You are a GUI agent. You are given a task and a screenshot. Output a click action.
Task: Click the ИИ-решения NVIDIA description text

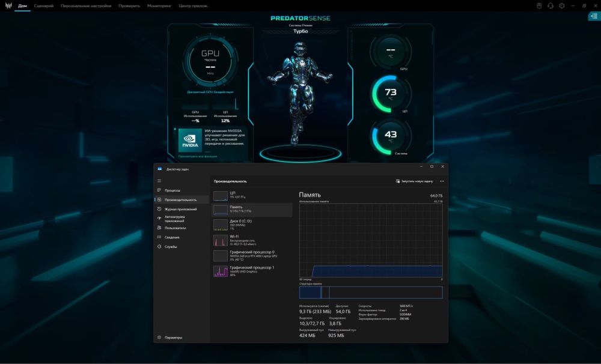click(224, 137)
